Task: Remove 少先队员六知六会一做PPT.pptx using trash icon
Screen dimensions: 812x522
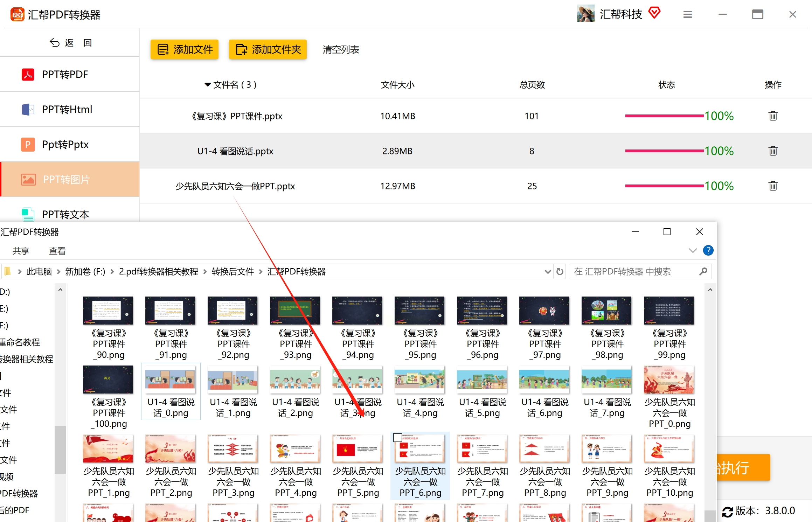Action: [773, 186]
